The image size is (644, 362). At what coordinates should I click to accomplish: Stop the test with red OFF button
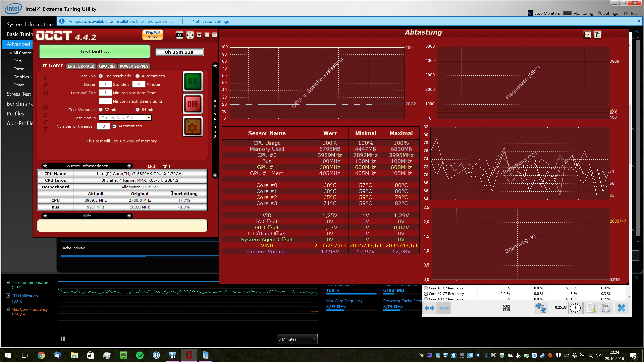[x=193, y=104]
